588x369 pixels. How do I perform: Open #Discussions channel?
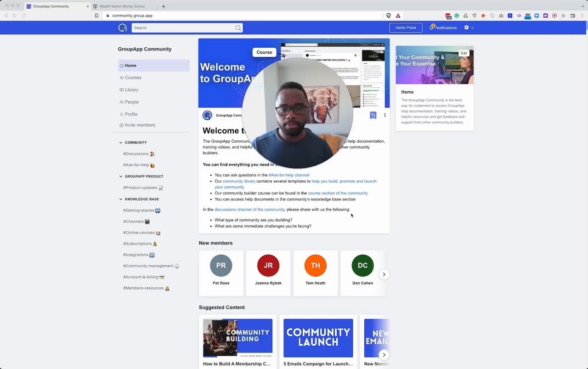pyautogui.click(x=139, y=154)
